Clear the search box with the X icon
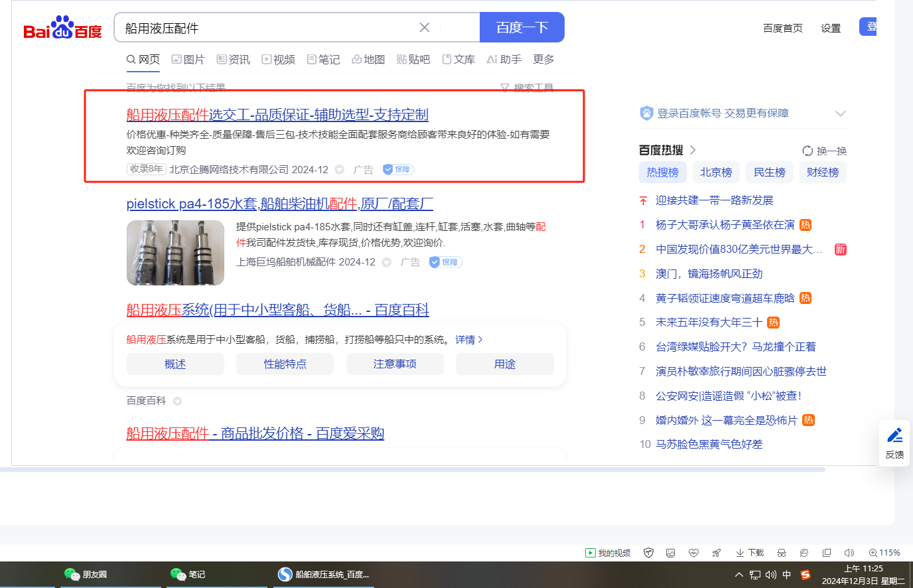Image resolution: width=913 pixels, height=588 pixels. tap(425, 27)
